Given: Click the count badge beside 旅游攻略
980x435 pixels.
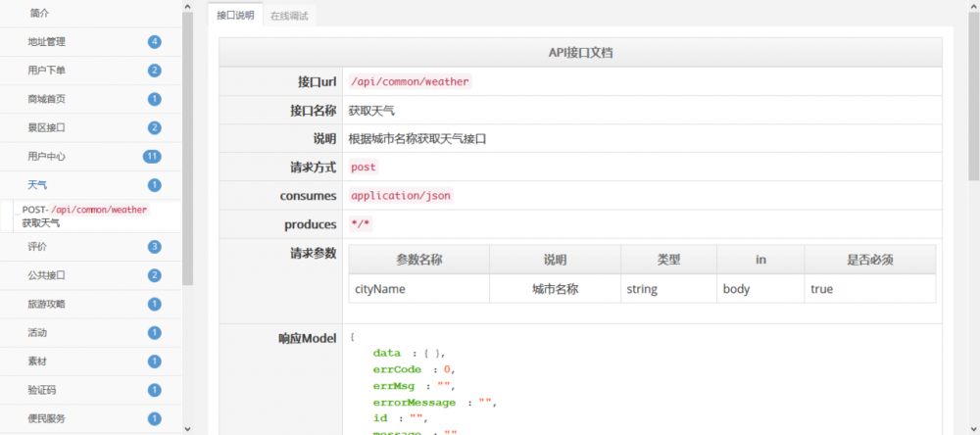Looking at the screenshot, I should pos(155,305).
